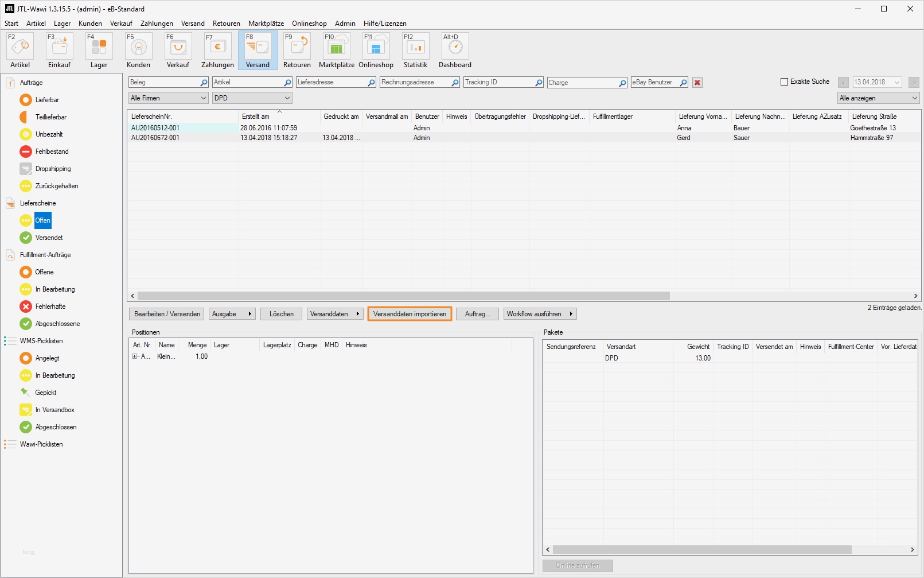Select Angelegt under WMS-Picklisten

pos(47,358)
